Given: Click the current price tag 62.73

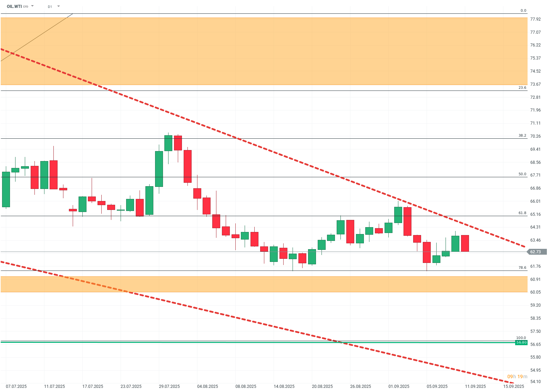Looking at the screenshot, I should (x=536, y=252).
